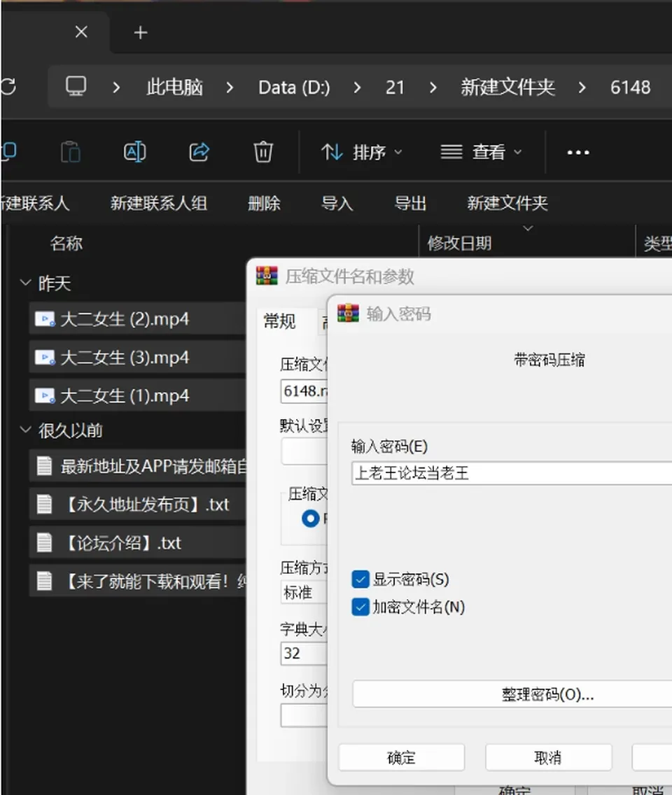Image resolution: width=672 pixels, height=795 pixels.
Task: Toggle the 显示密码(S) checkbox
Action: pyautogui.click(x=360, y=579)
